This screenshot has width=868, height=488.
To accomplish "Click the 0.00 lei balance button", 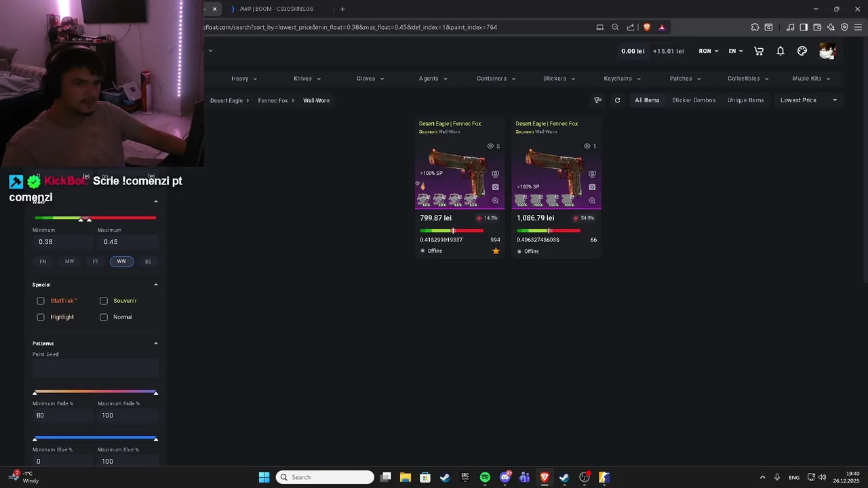I will [633, 51].
